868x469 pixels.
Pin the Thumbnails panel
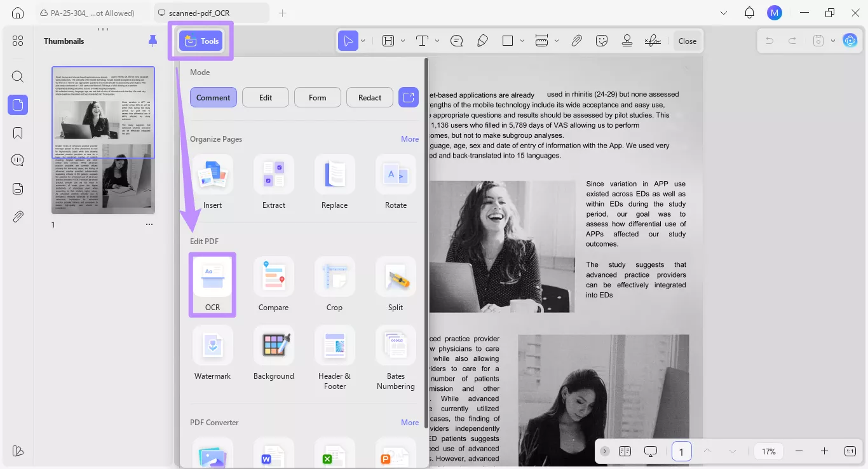(153, 40)
